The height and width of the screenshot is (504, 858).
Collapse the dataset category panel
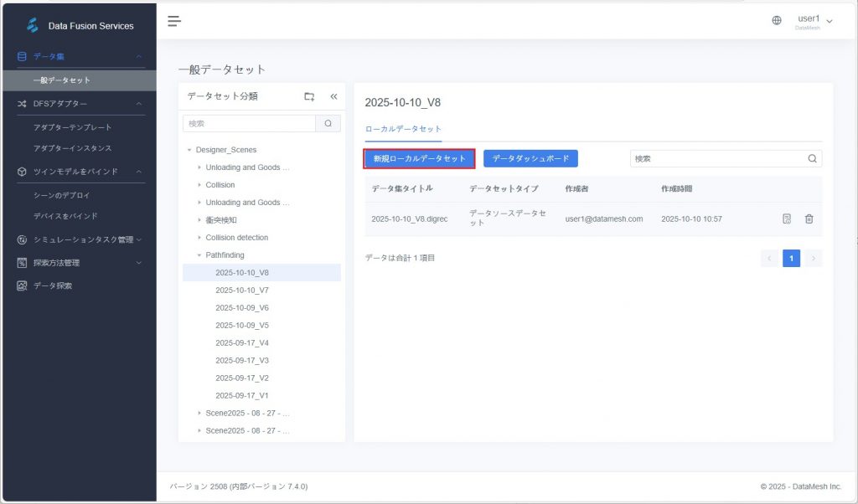[x=333, y=96]
